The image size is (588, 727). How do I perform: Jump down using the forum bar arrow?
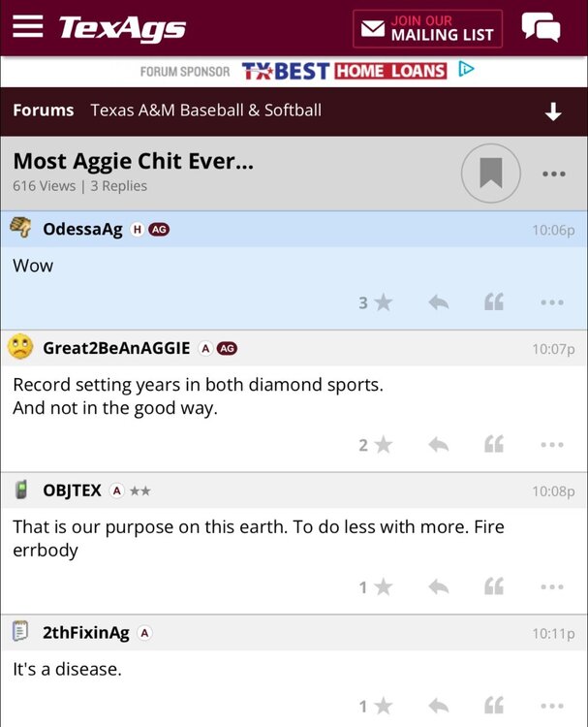(x=553, y=111)
